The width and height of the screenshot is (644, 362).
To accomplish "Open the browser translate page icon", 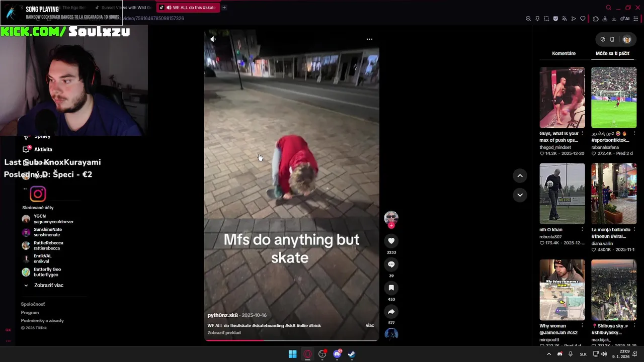I will click(x=565, y=19).
